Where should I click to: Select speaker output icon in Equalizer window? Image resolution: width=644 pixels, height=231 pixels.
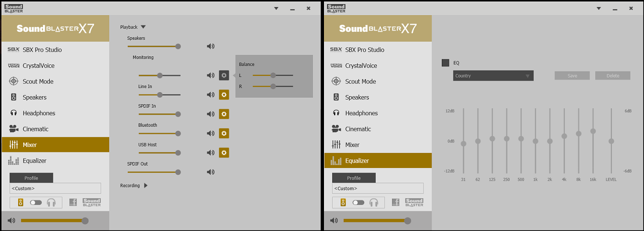tap(343, 202)
